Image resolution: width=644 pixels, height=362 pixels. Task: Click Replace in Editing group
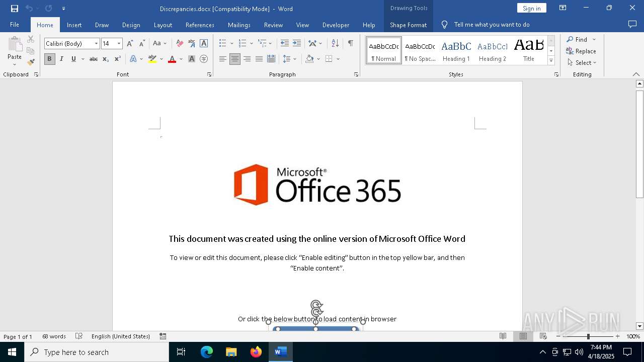coord(581,51)
